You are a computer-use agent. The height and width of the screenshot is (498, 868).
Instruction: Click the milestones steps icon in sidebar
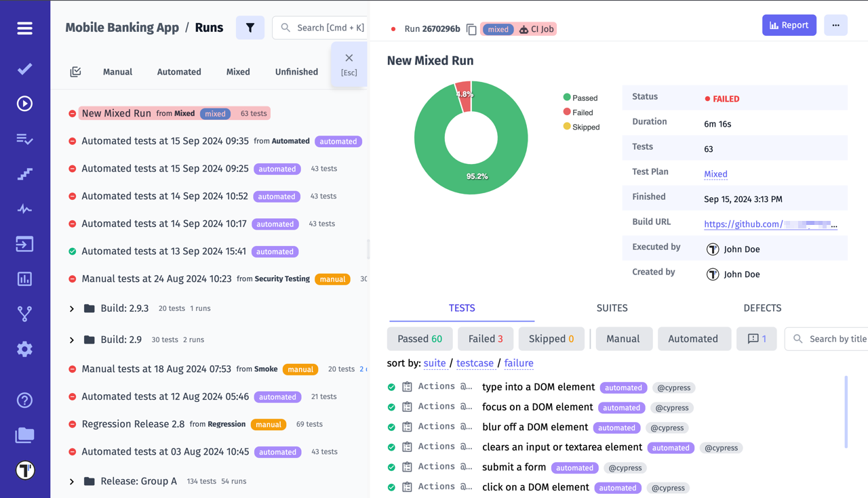[24, 174]
